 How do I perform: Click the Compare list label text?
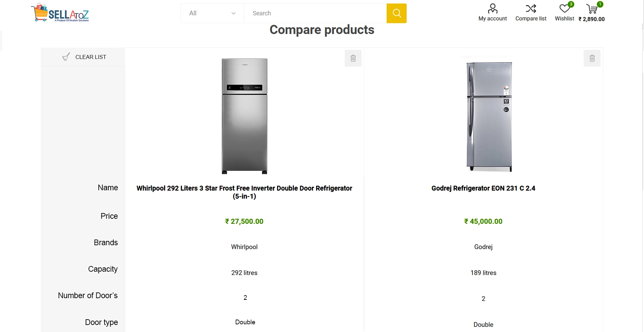pos(531,19)
